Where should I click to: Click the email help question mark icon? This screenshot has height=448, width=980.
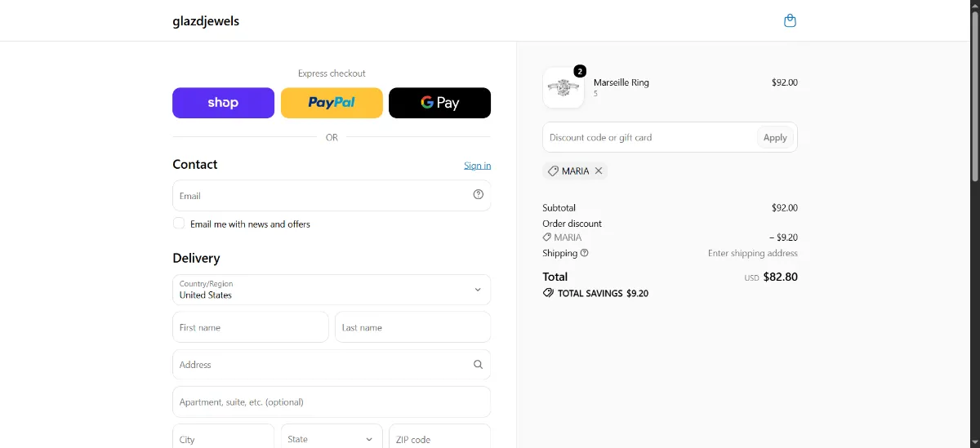tap(479, 194)
